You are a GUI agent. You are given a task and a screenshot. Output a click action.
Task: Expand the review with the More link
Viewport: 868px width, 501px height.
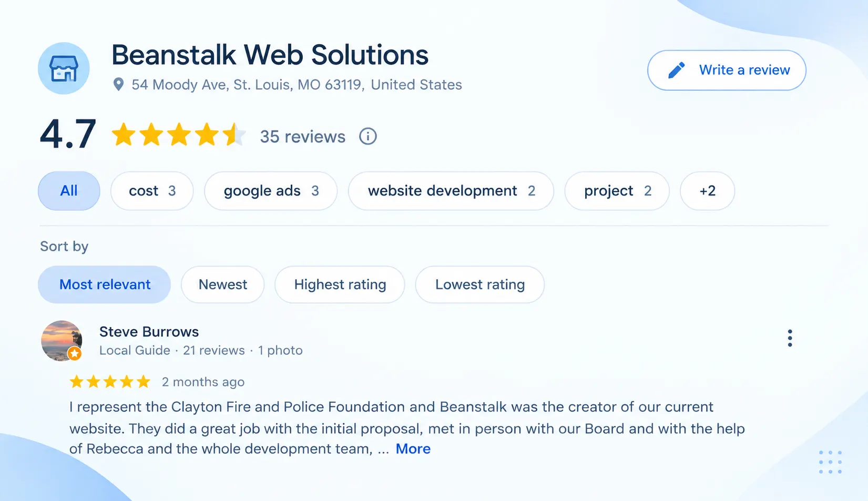[413, 449]
